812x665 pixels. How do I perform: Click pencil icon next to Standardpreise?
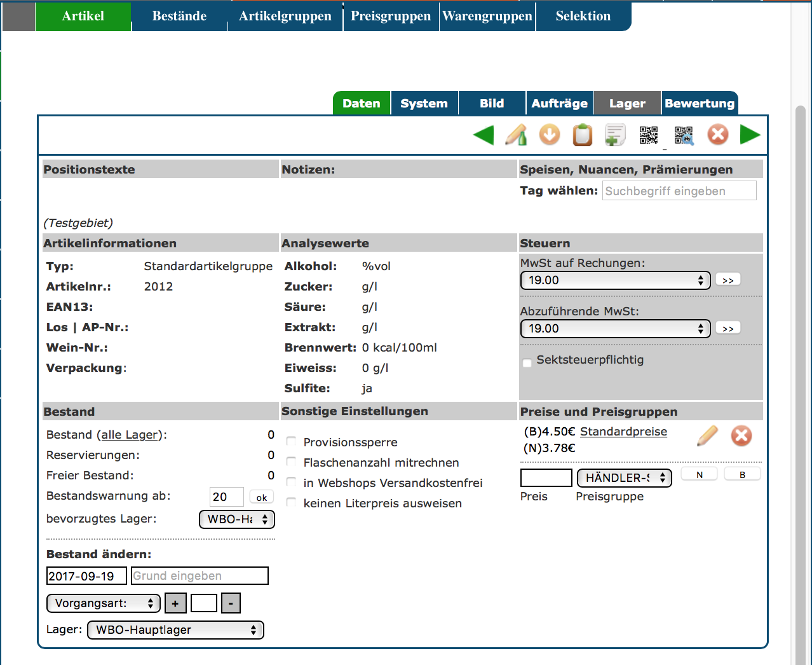707,435
